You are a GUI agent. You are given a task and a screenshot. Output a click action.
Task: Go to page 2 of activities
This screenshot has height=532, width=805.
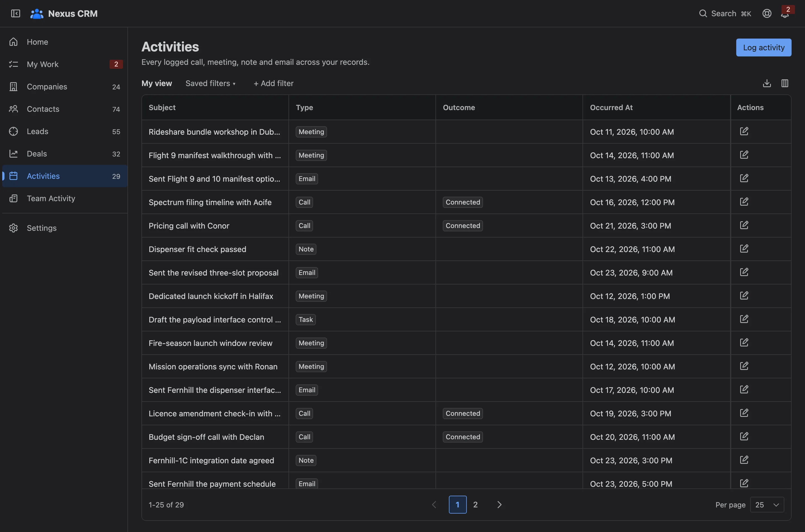click(475, 505)
